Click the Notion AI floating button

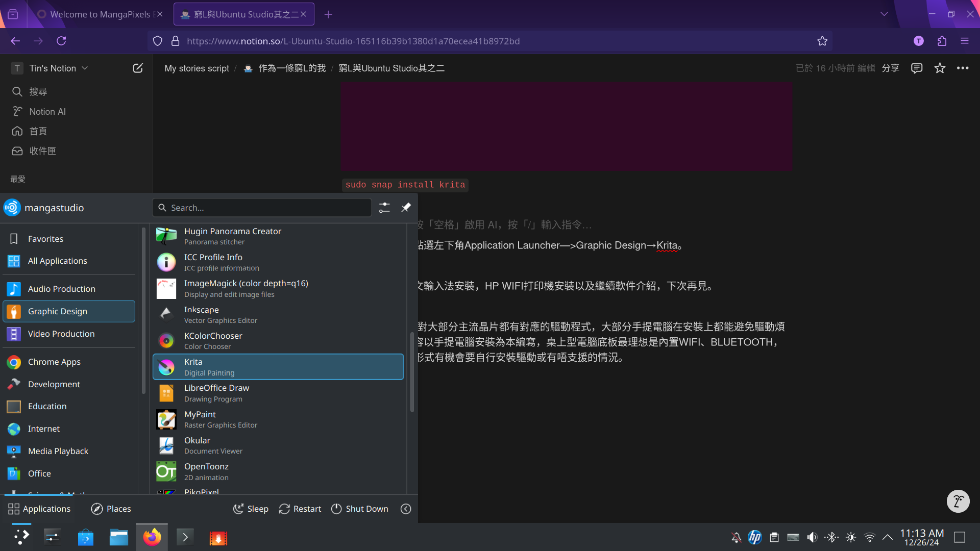[x=958, y=501]
